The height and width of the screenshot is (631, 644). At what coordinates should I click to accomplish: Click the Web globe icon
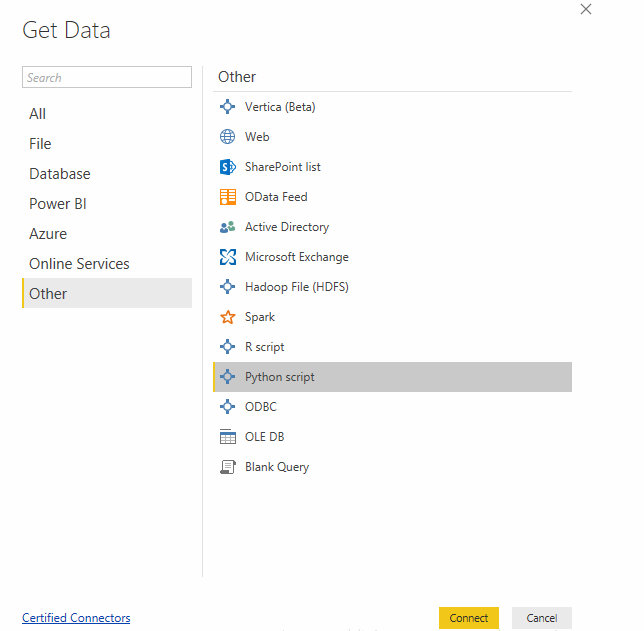click(x=227, y=137)
